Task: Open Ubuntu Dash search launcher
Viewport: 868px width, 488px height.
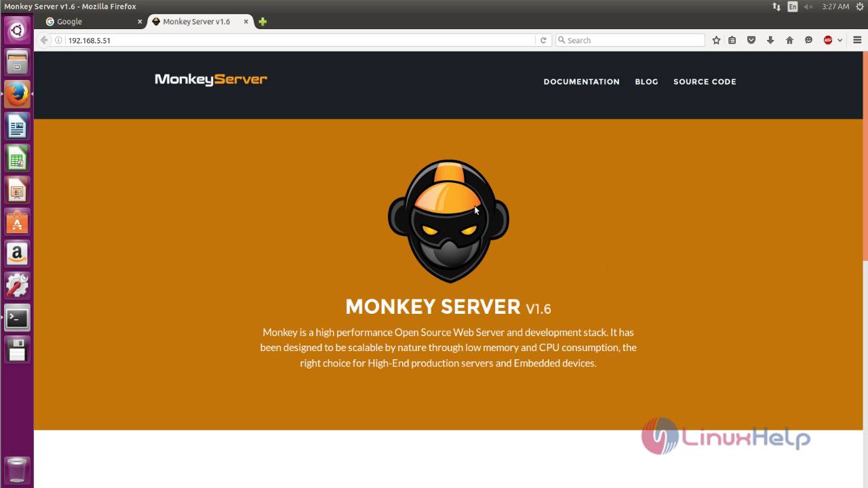Action: point(17,30)
